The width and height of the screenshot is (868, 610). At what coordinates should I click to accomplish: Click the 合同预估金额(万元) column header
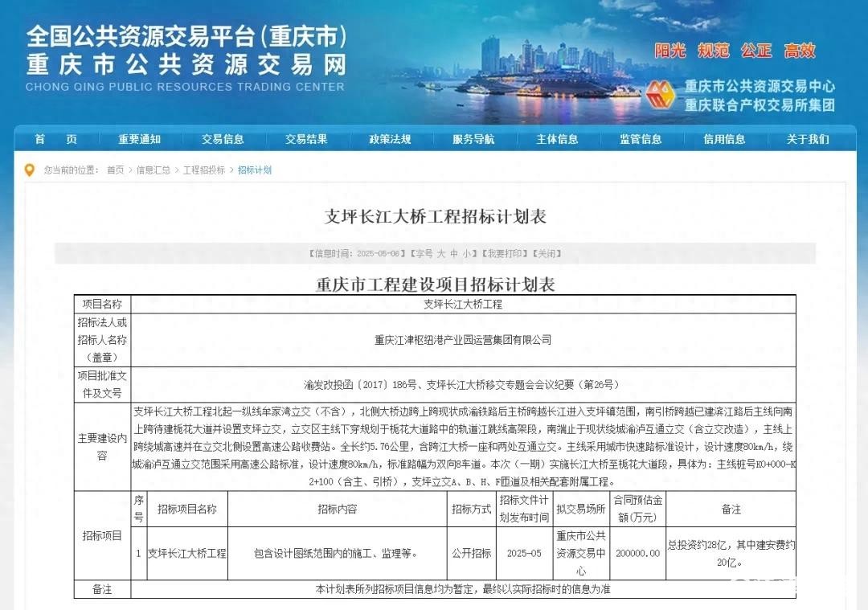click(x=637, y=509)
